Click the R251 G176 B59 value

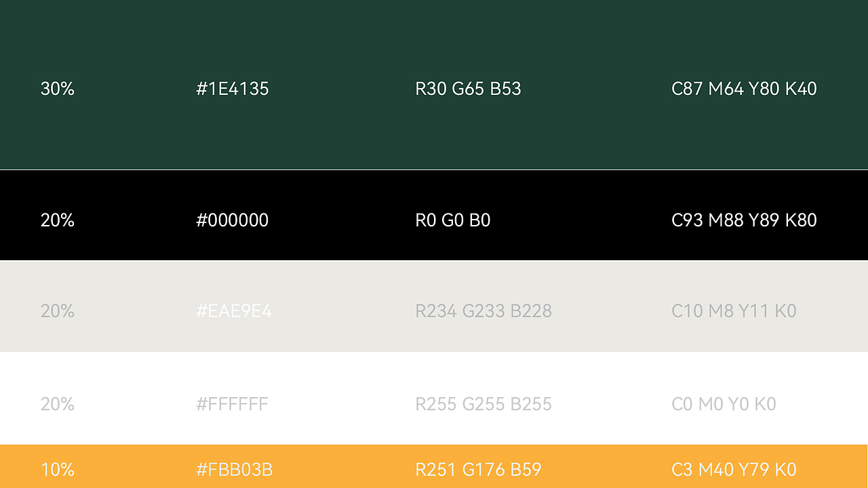pos(478,470)
